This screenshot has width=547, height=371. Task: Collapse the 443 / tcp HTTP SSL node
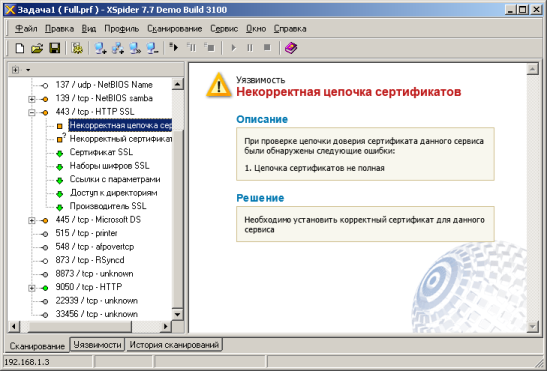point(32,112)
